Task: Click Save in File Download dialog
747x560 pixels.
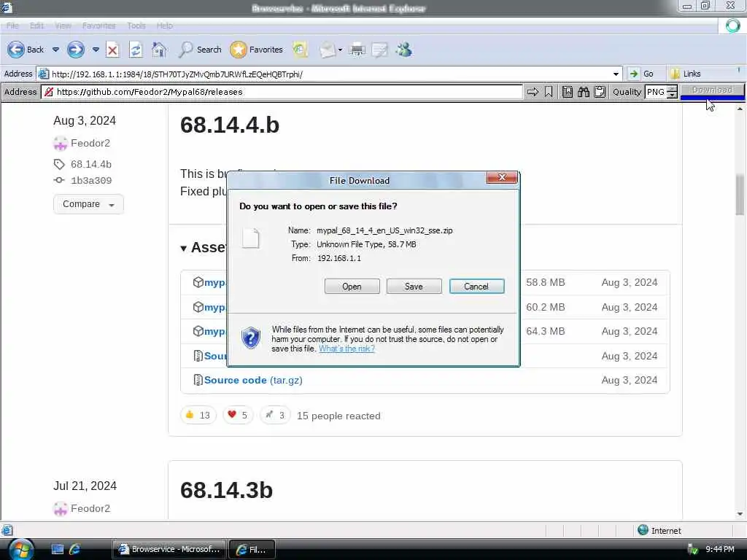Action: (x=414, y=286)
